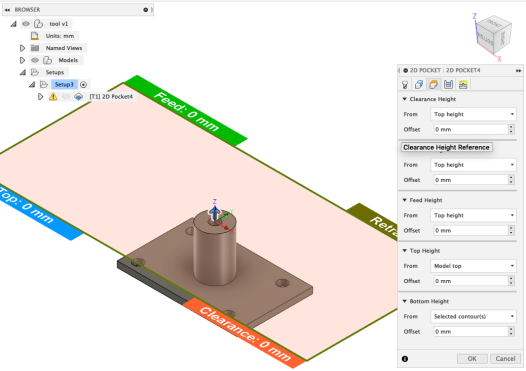Click the Bottom Height Offset input field
Viewport: 526px width, 371px height.
pyautogui.click(x=471, y=332)
